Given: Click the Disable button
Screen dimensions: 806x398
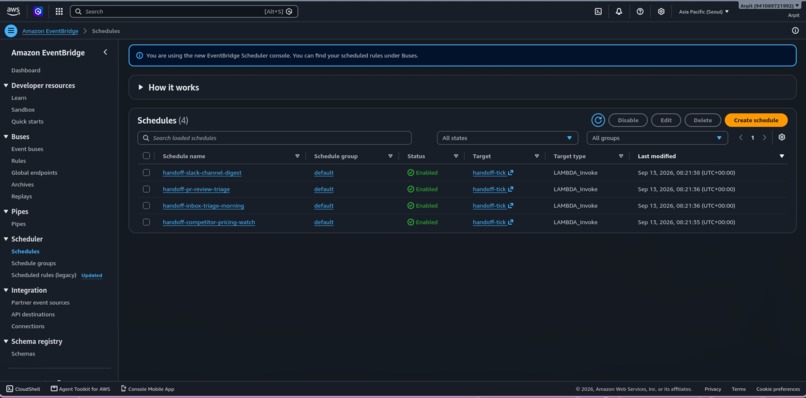Looking at the screenshot, I should [628, 120].
